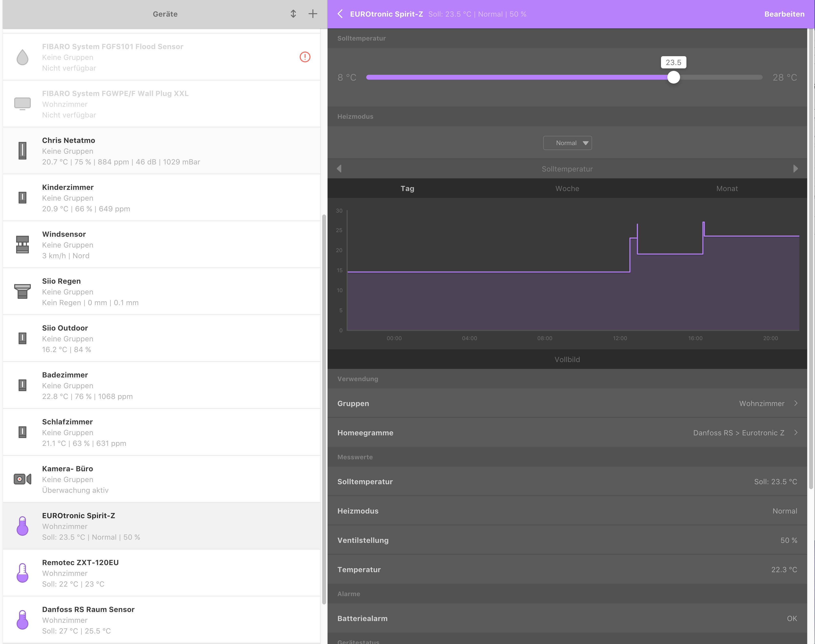Click the Bearbeiten button
Image resolution: width=815 pixels, height=644 pixels.
[x=784, y=14]
